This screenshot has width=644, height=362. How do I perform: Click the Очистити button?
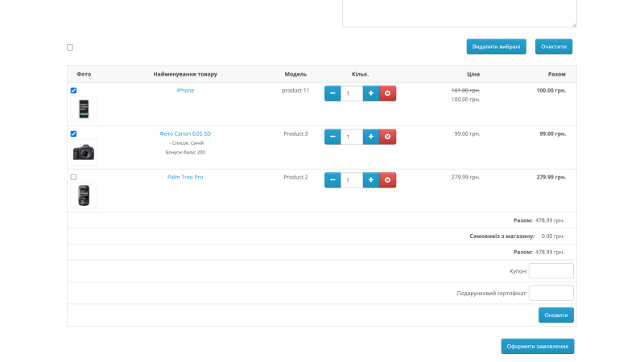click(554, 47)
